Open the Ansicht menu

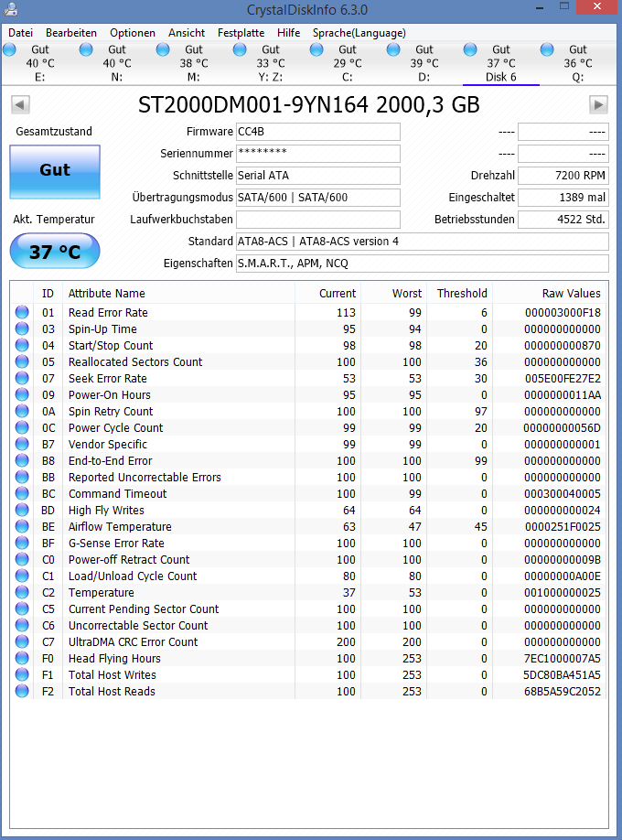tap(187, 33)
